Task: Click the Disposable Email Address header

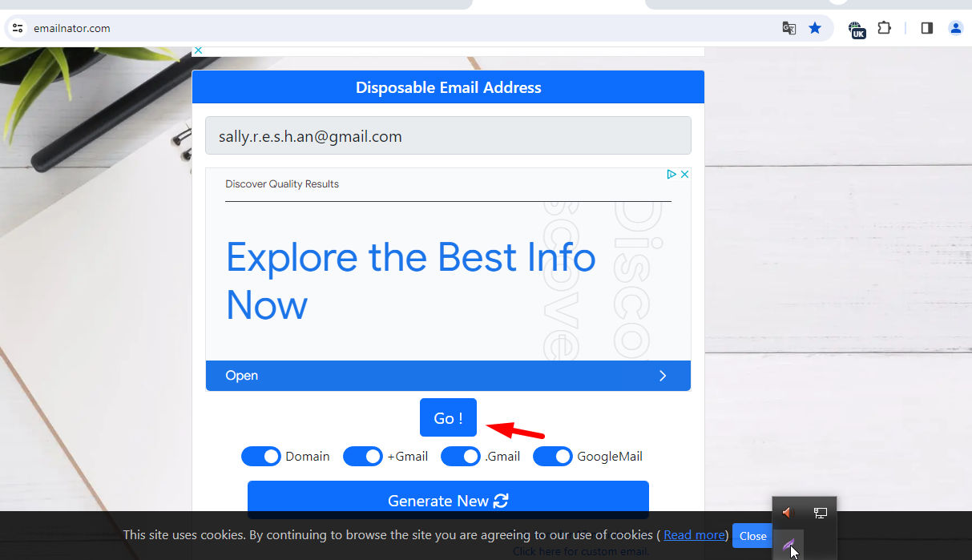Action: tap(448, 87)
